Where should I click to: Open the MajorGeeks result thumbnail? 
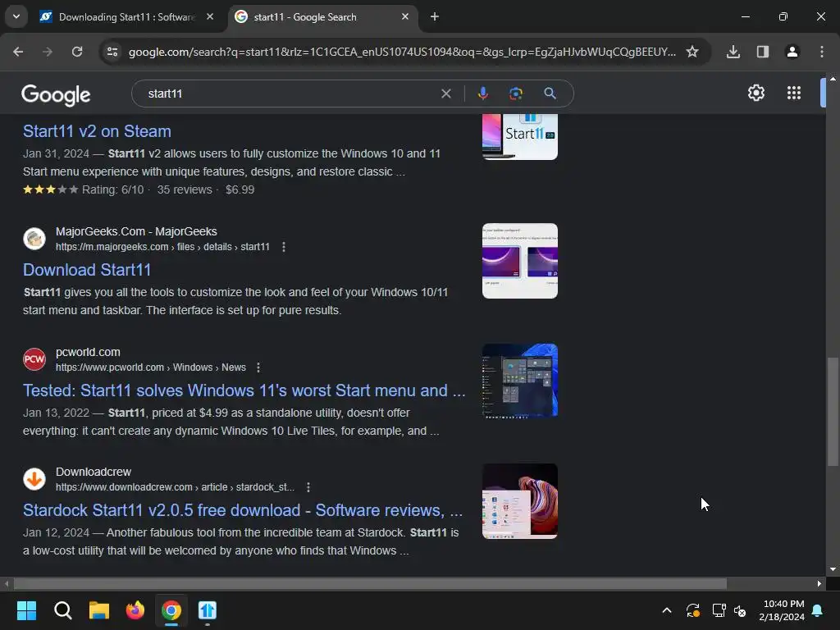pyautogui.click(x=519, y=261)
